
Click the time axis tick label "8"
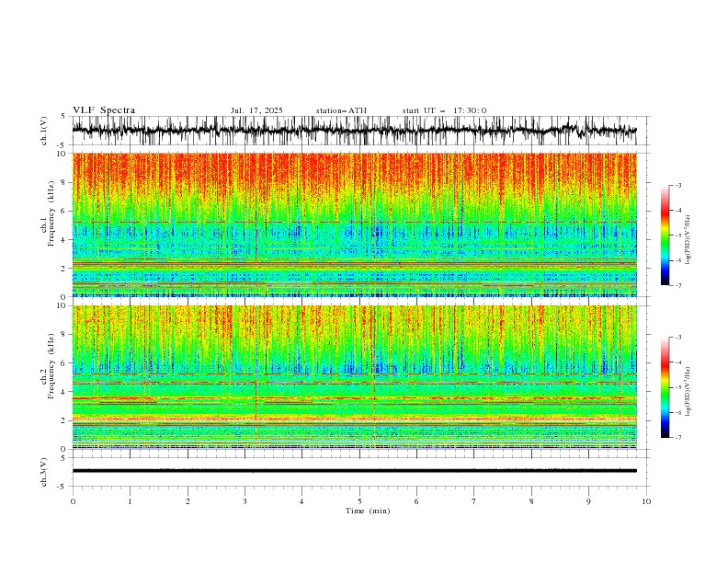point(531,501)
